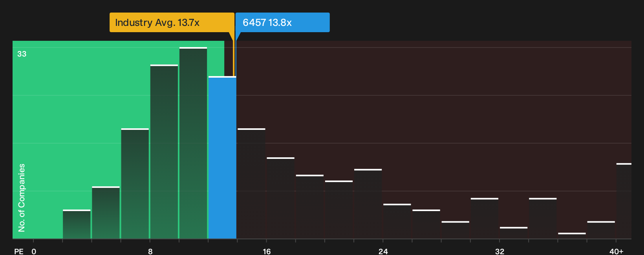Image resolution: width=644 pixels, height=255 pixels.
Task: Select the highlighted blue histogram bar
Action: click(x=222, y=157)
